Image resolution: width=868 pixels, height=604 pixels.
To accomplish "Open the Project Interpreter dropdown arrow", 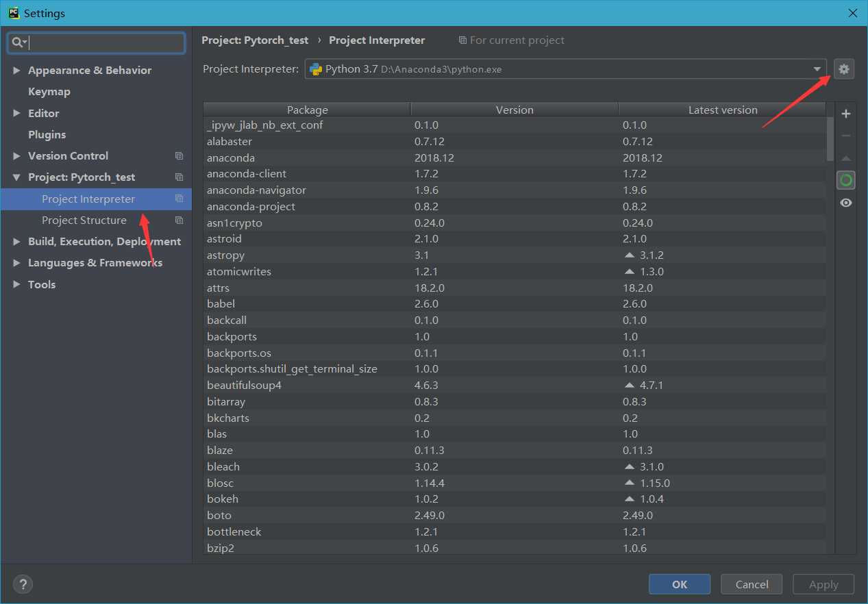I will 817,69.
